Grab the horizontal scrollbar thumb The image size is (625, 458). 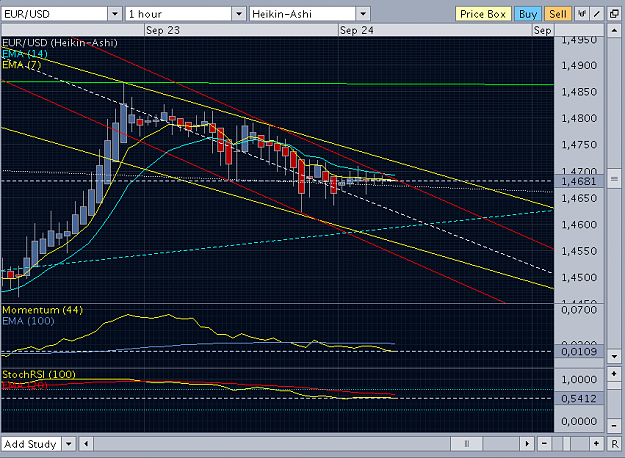pos(467,444)
